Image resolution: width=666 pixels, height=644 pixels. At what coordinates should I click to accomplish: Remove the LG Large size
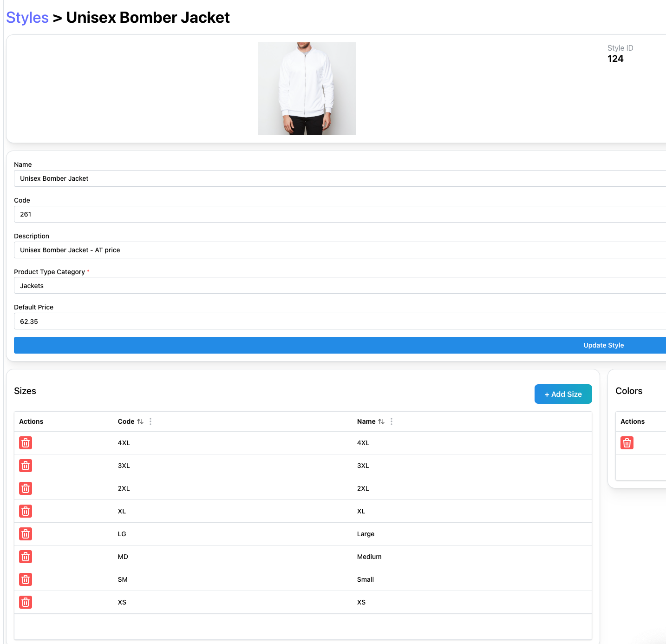26,534
